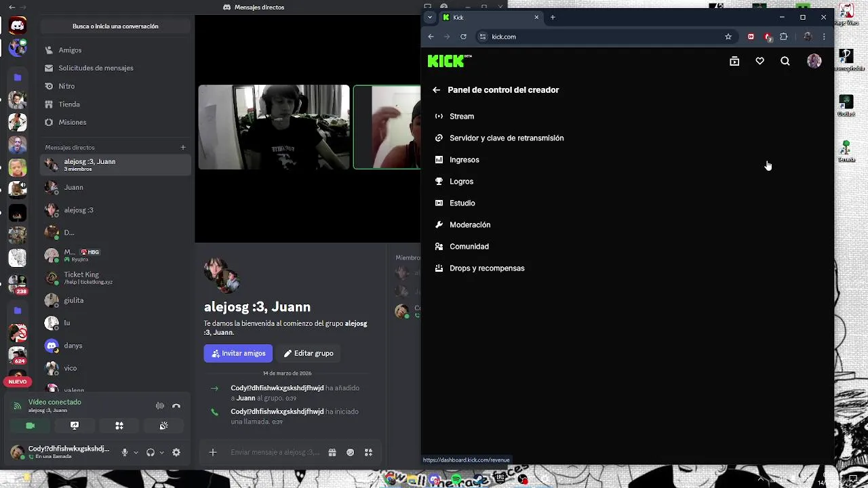This screenshot has width=868, height=488.
Task: Click Invitar amigos button
Action: tap(238, 353)
